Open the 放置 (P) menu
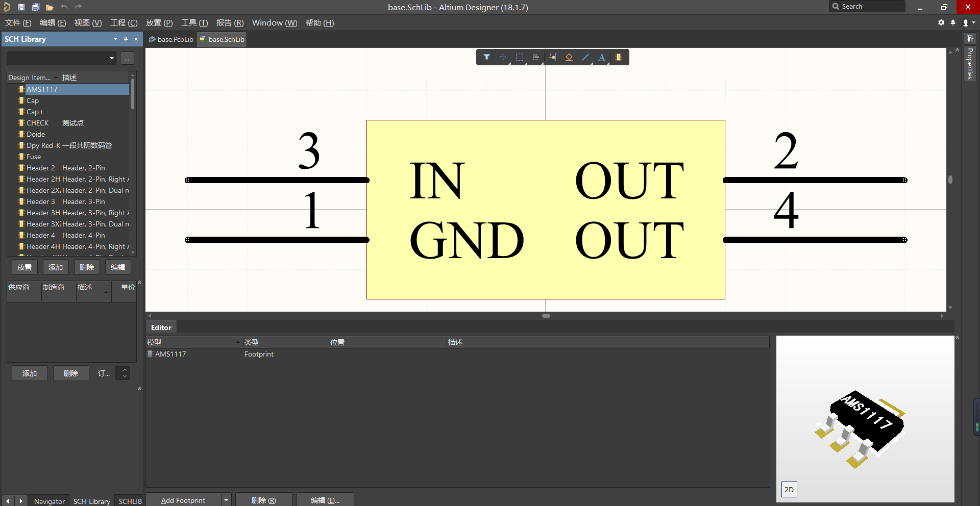Viewport: 980px width, 506px height. pyautogui.click(x=159, y=23)
